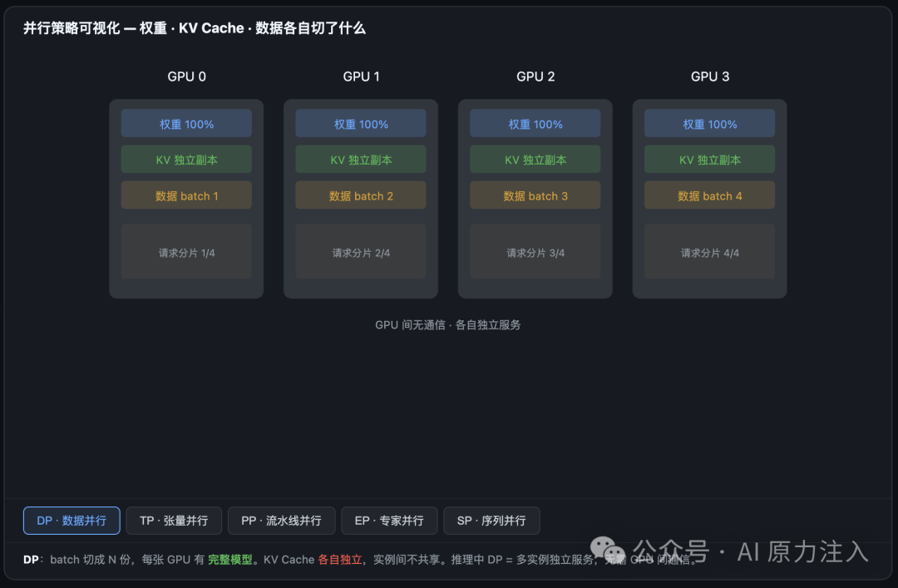This screenshot has width=898, height=588.
Task: Click KV 独立副本 block under GPU 2
Action: [535, 160]
